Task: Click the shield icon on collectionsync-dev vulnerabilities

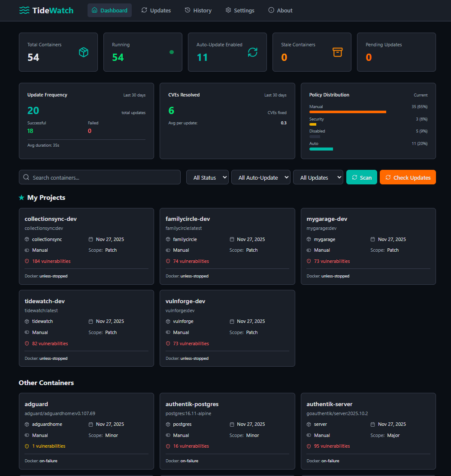Action: [x=27, y=261]
